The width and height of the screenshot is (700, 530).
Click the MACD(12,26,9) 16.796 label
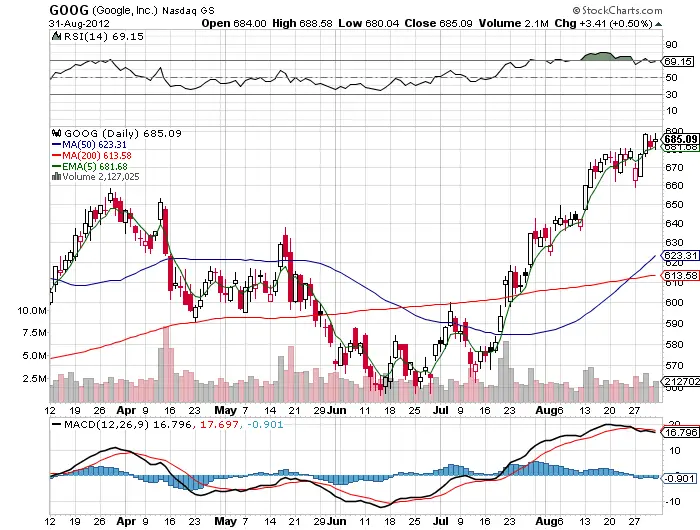[128, 424]
